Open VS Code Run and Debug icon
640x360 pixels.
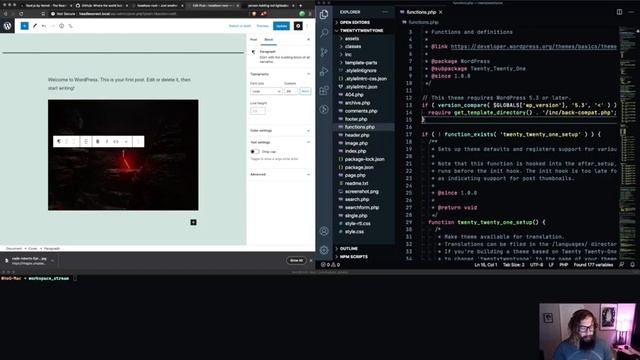(324, 71)
